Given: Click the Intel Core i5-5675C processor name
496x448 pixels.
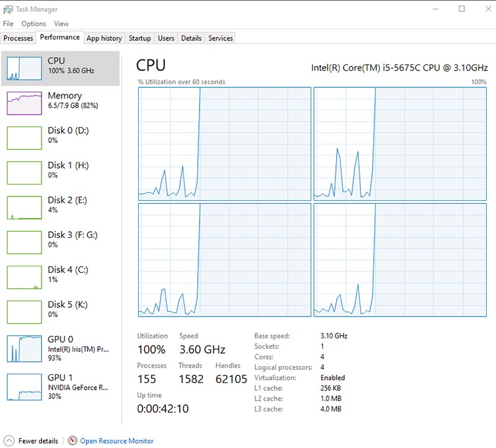Looking at the screenshot, I should click(x=399, y=68).
